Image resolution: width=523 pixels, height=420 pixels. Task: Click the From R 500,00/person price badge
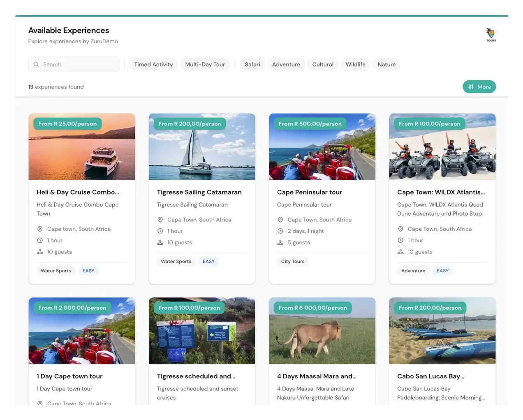pyautogui.click(x=310, y=124)
